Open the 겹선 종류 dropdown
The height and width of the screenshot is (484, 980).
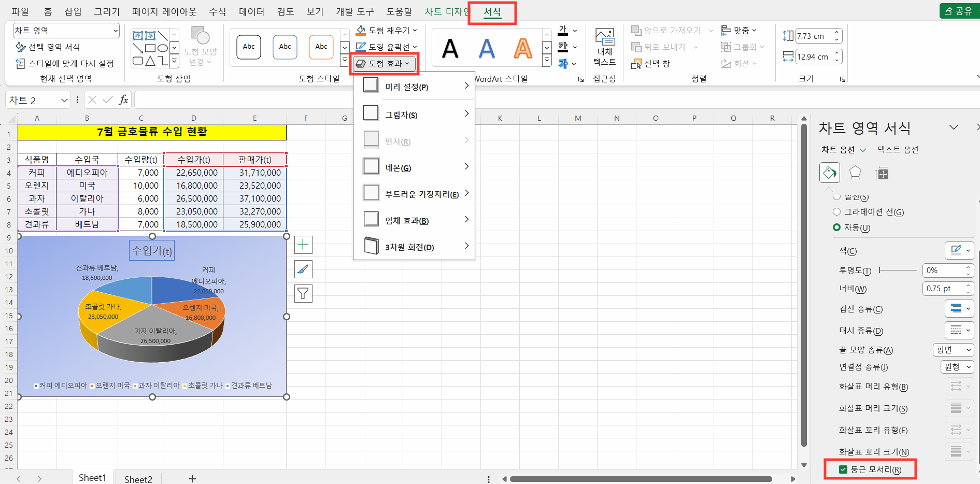[959, 308]
